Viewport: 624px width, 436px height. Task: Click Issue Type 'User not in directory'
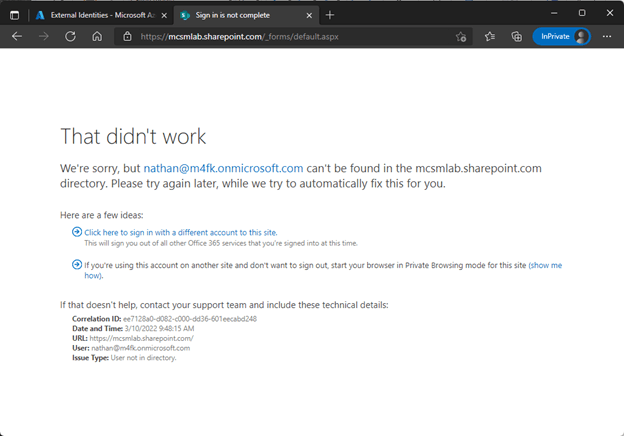(143, 358)
